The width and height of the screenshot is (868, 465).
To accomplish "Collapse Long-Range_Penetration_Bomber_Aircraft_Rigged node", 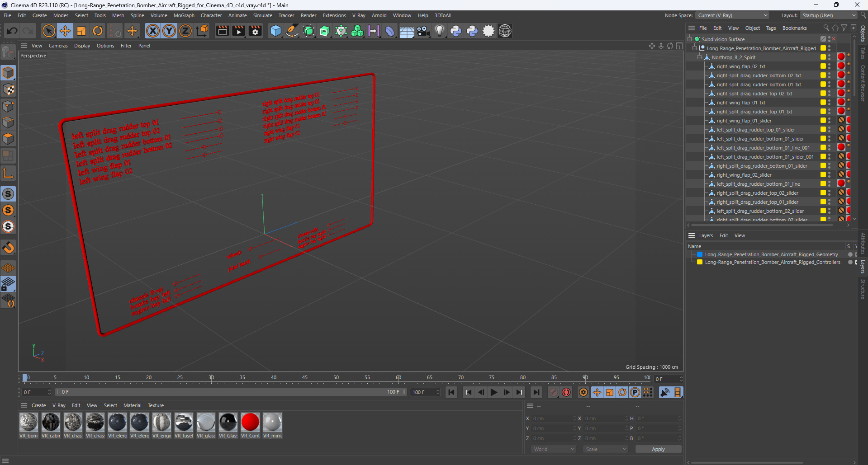I will coord(695,48).
